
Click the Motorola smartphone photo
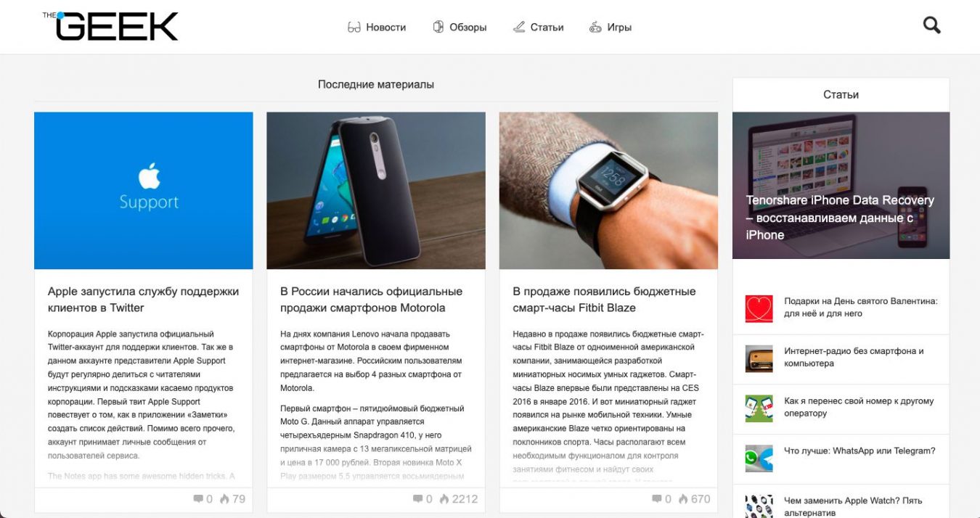tap(376, 191)
